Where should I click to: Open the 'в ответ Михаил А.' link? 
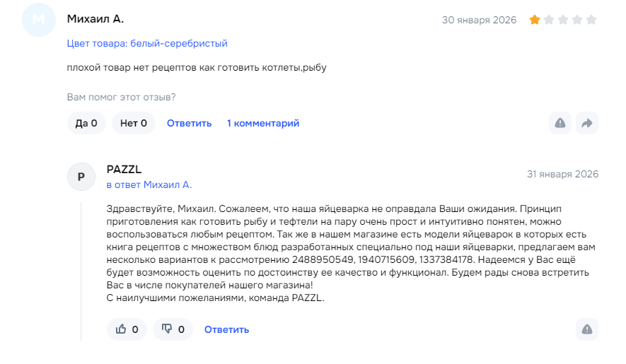[x=149, y=184]
